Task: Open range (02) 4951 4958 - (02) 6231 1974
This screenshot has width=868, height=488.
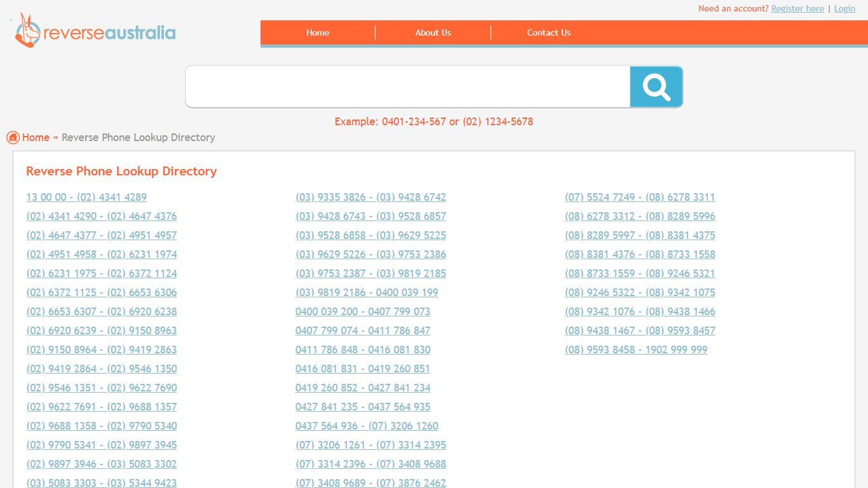Action: 102,254
